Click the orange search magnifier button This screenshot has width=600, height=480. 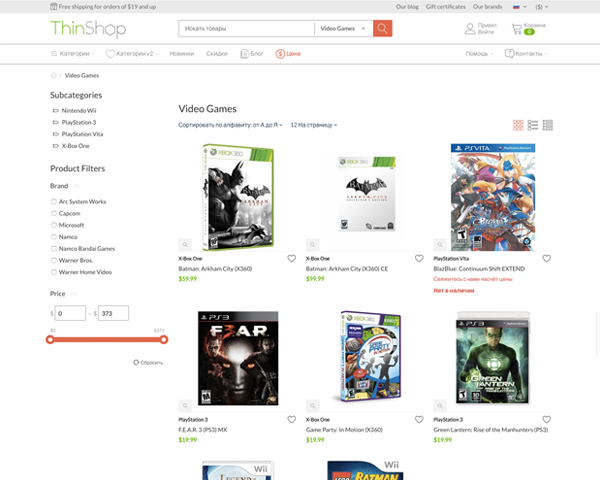coord(382,28)
